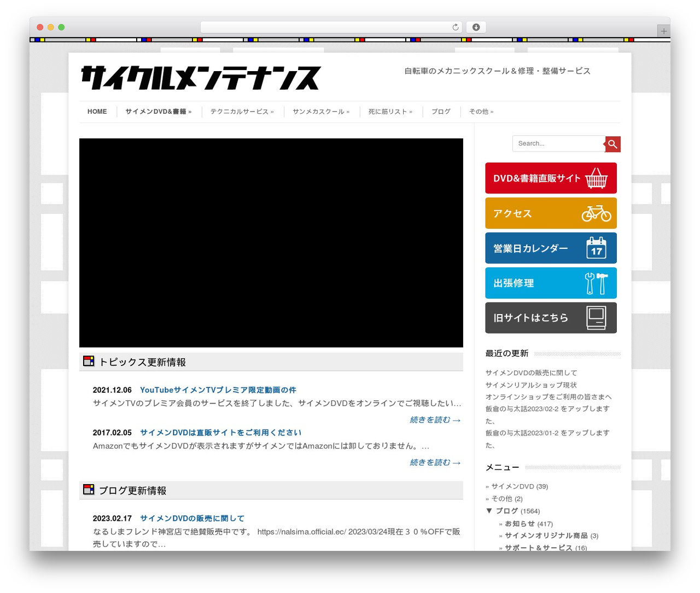Expand the 死に筋リスト menu
This screenshot has height=593, width=700.
click(x=390, y=112)
